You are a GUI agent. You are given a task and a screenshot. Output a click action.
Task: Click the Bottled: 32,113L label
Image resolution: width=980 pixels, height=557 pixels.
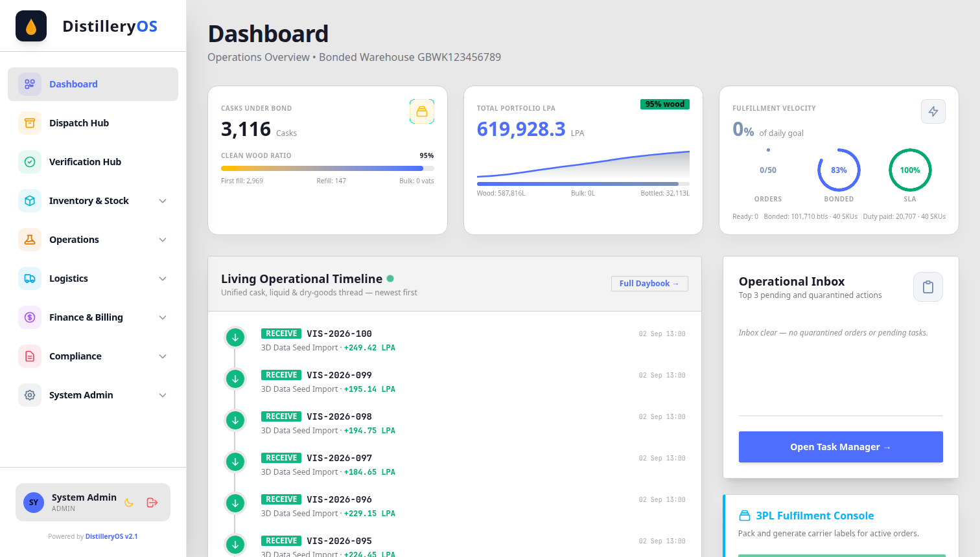665,193
